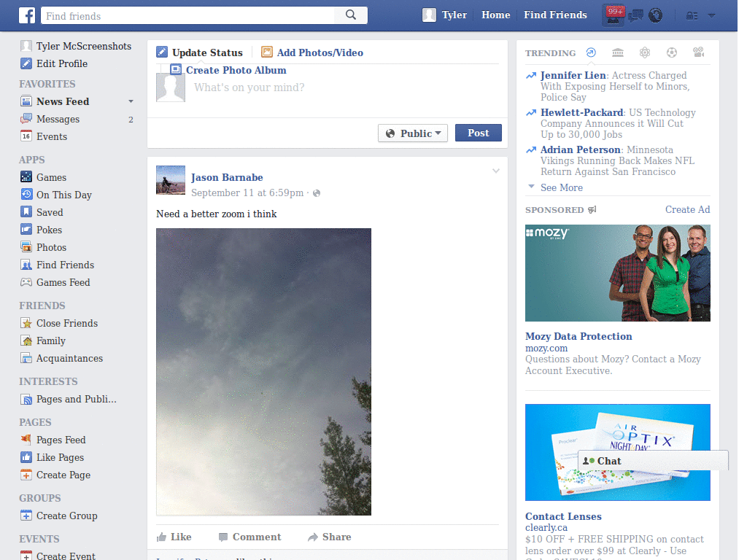Viewport: 747px width, 560px height.
Task: Click the Edit Profile pencil icon
Action: coord(26,63)
